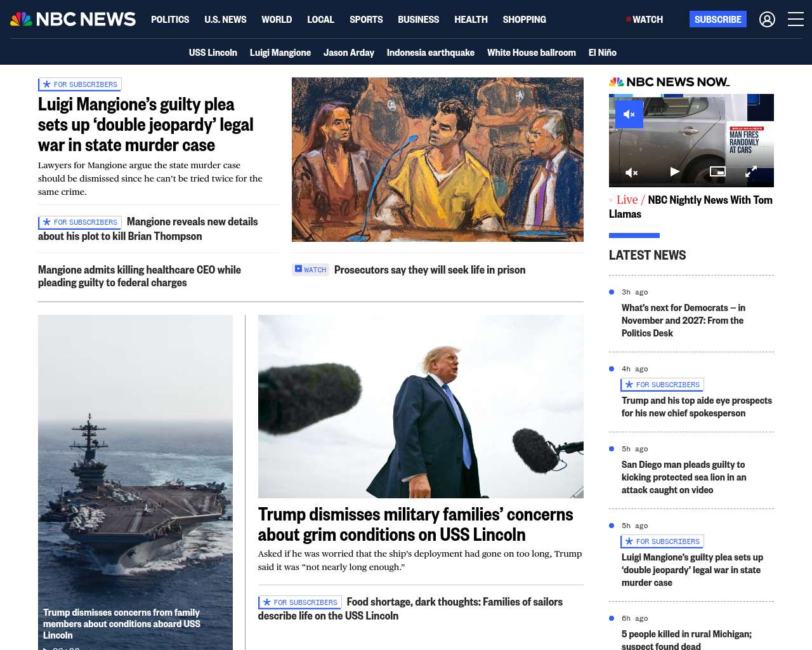Image resolution: width=812 pixels, height=650 pixels.
Task: Play the NBC News Now video
Action: [x=674, y=171]
